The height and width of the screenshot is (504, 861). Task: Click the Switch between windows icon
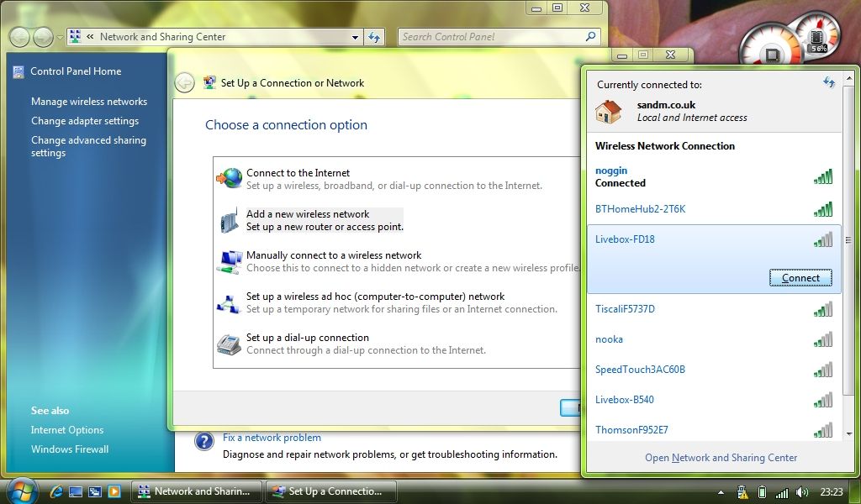tap(95, 491)
